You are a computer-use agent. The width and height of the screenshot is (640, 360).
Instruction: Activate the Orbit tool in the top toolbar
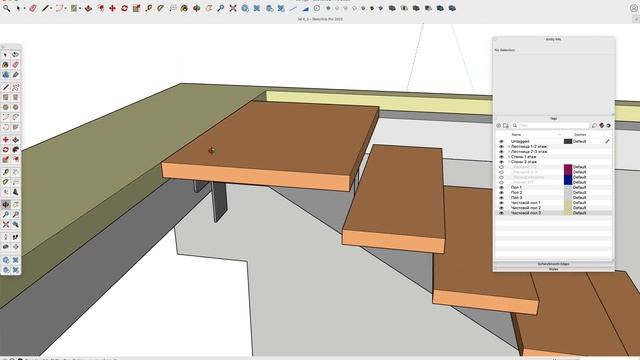[197, 8]
